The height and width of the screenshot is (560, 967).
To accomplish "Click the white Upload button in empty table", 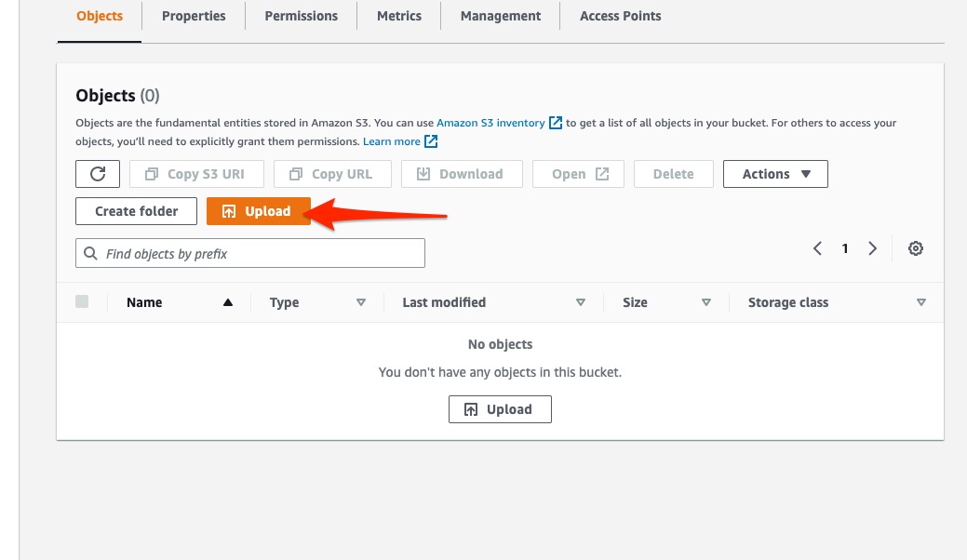I will tap(500, 409).
